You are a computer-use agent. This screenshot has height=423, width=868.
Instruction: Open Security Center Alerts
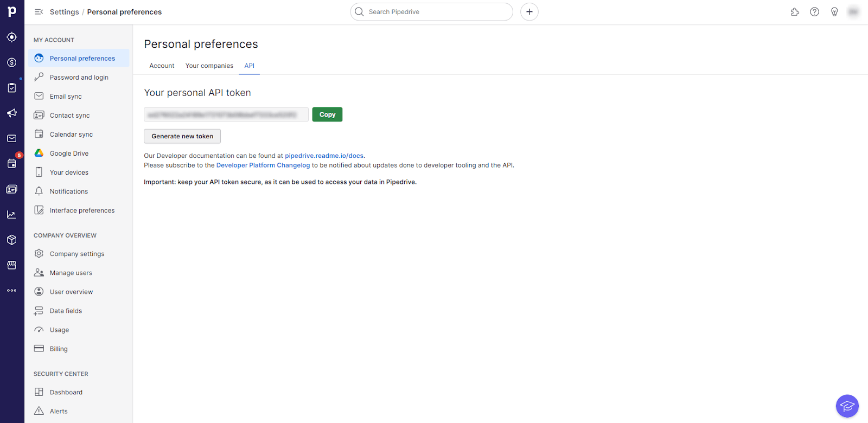coord(79,411)
